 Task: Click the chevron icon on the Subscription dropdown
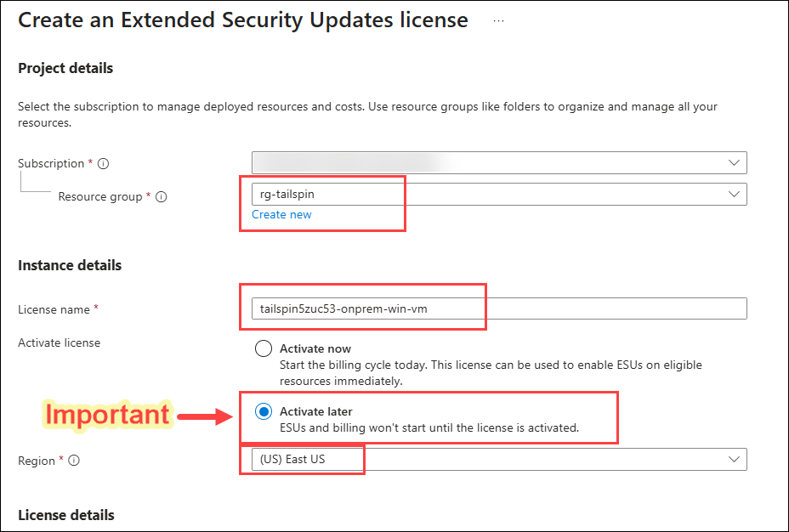click(x=735, y=162)
